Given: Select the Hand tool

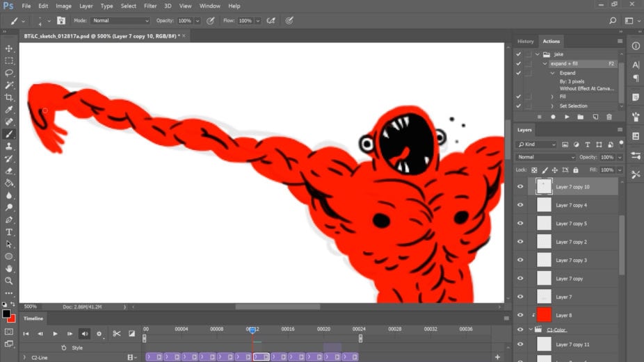Looking at the screenshot, I should [8, 268].
